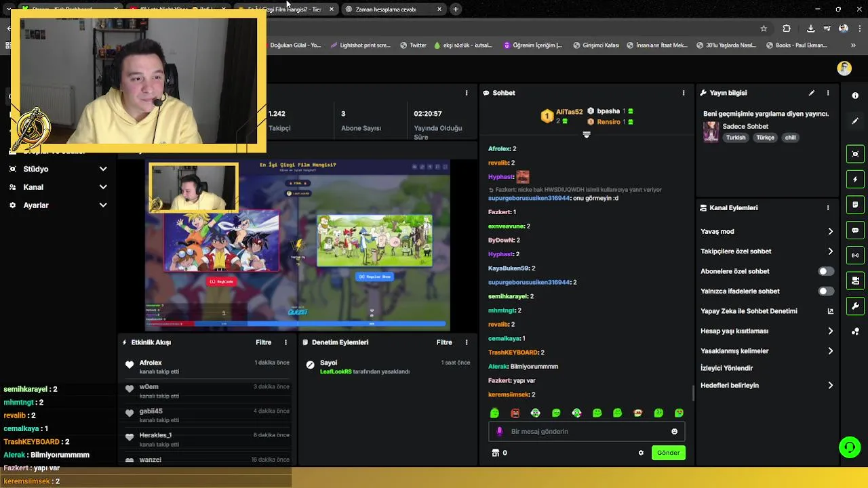Select the red angry emote in chat
This screenshot has height=488, width=868.
pyautogui.click(x=515, y=413)
